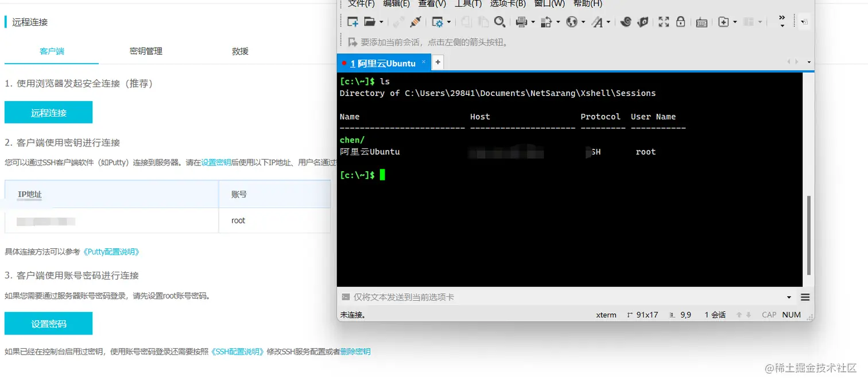868x385 pixels.
Task: Toggle full screen with the expand icon
Action: pyautogui.click(x=664, y=22)
